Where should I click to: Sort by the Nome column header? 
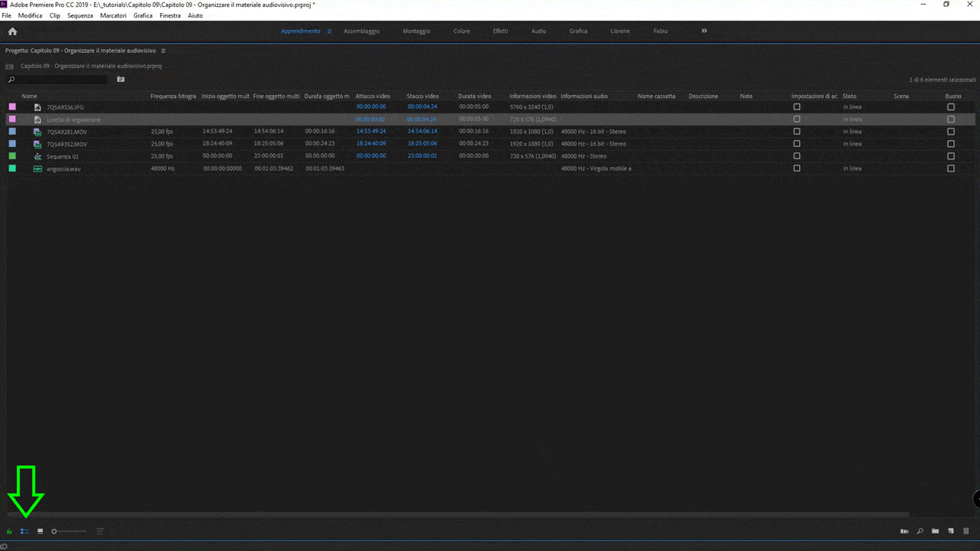tap(30, 96)
